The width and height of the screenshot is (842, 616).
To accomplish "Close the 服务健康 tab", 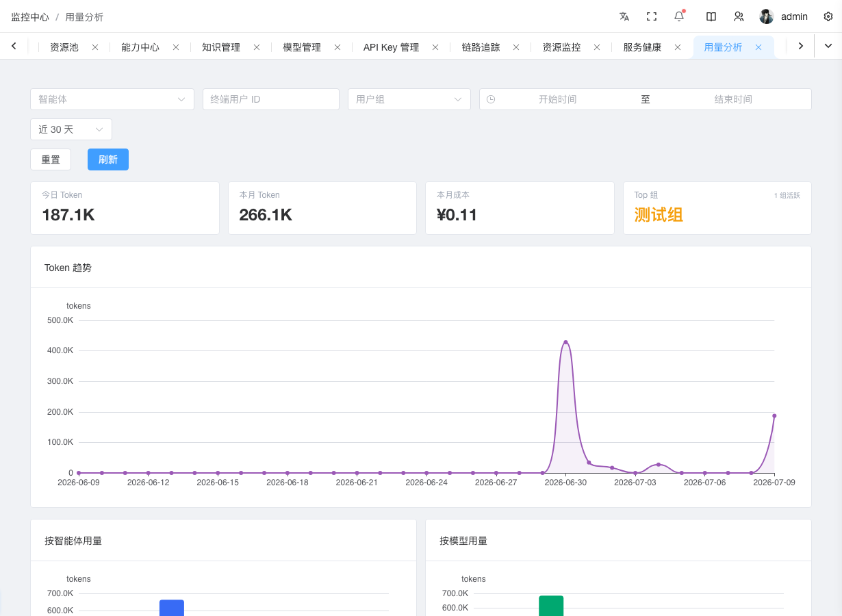I will point(678,47).
